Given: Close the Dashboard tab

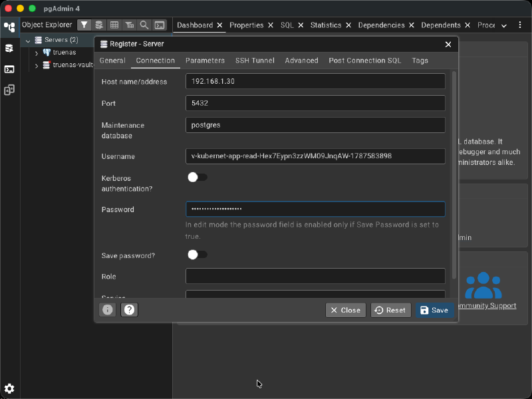Looking at the screenshot, I should pyautogui.click(x=220, y=25).
